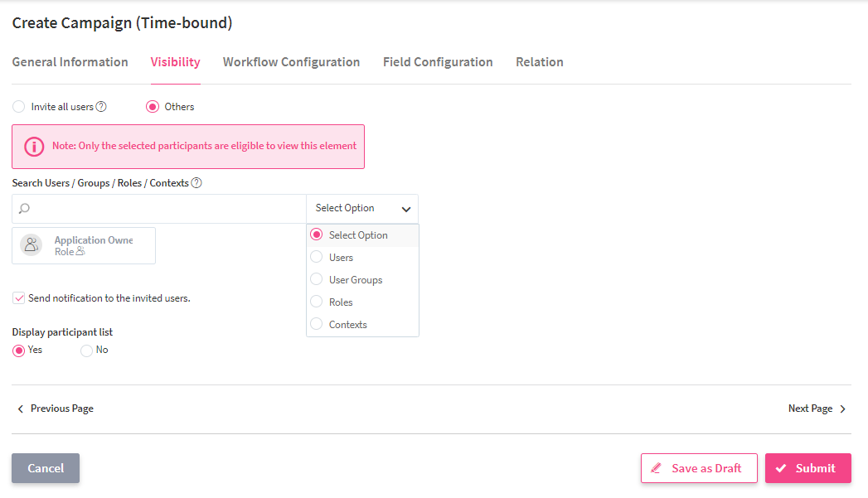Screen dimensions: 868x498
Task: Click help icon beside Search Users label
Action: pyautogui.click(x=196, y=183)
